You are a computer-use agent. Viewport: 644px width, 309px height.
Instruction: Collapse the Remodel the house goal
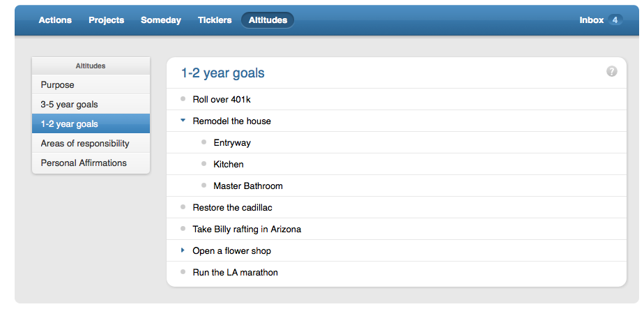(x=183, y=121)
